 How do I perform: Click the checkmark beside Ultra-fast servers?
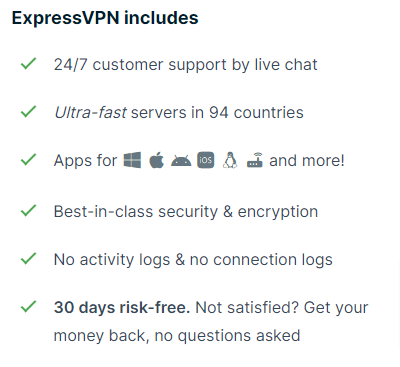[x=28, y=111]
